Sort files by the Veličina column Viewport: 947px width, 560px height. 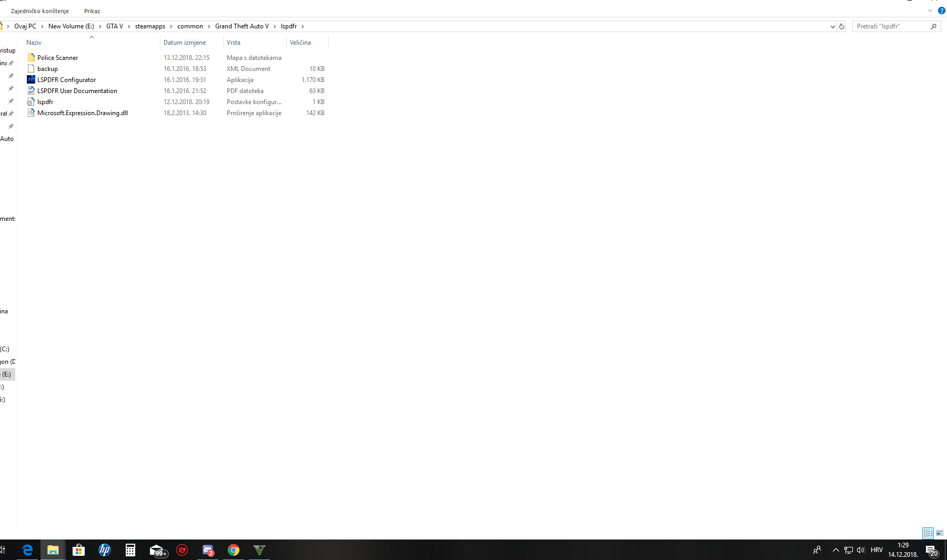tap(307, 43)
